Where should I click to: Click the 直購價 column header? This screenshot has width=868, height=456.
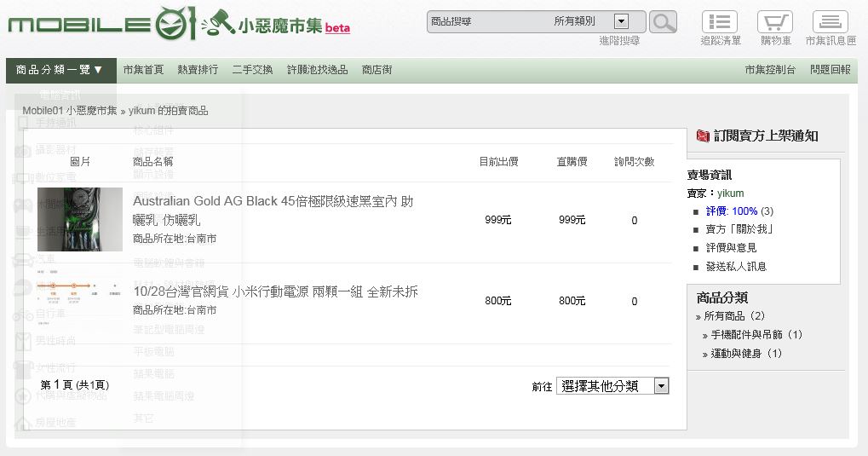point(572,162)
